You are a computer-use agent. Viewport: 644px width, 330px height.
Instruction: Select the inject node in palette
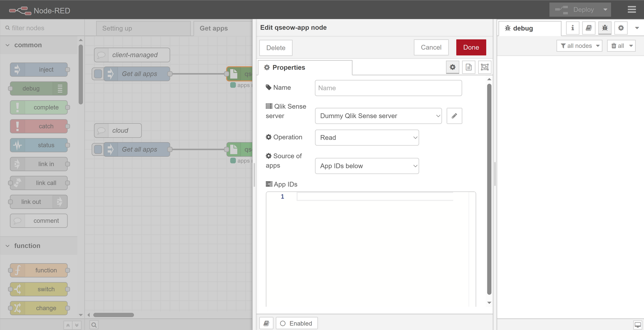tap(39, 69)
